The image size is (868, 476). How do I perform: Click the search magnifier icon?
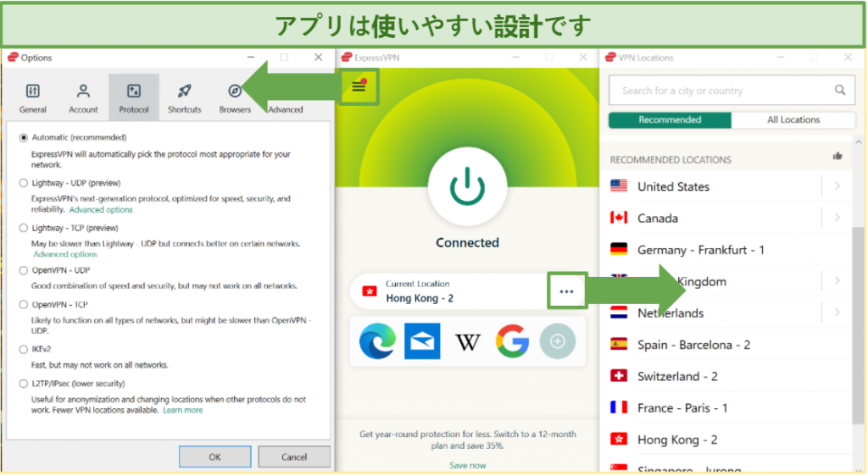840,90
